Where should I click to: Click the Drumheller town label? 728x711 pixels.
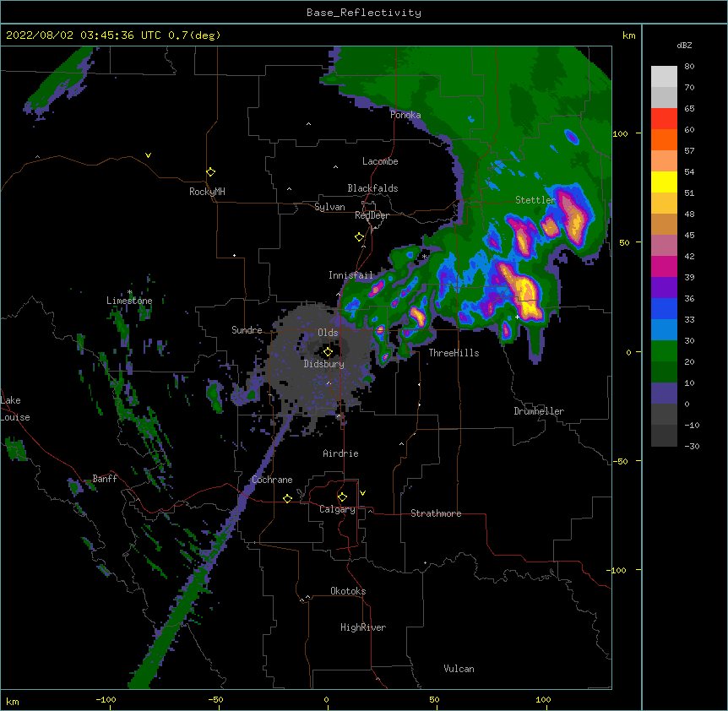pos(539,411)
